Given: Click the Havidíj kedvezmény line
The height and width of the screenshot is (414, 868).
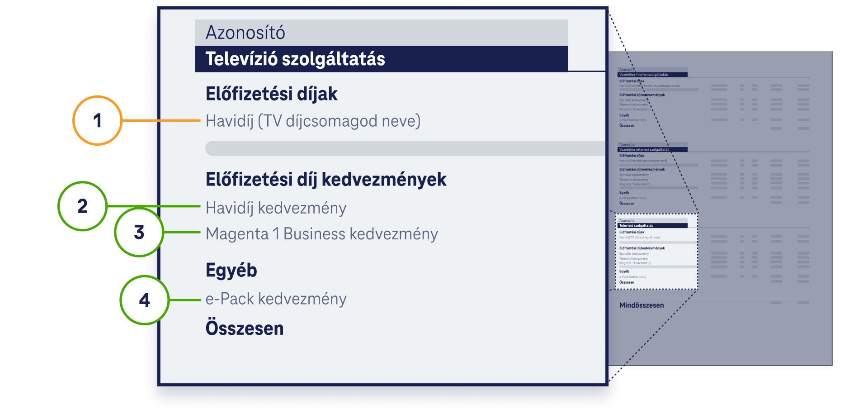Looking at the screenshot, I should (276, 208).
